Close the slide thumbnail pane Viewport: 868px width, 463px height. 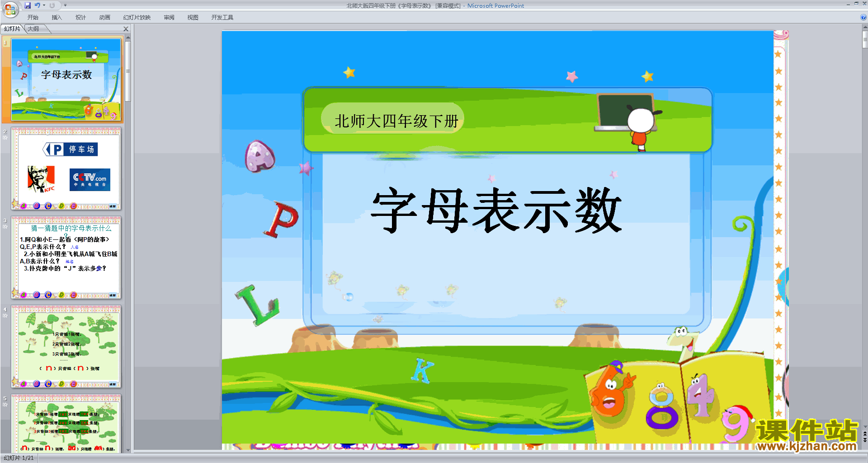(126, 29)
